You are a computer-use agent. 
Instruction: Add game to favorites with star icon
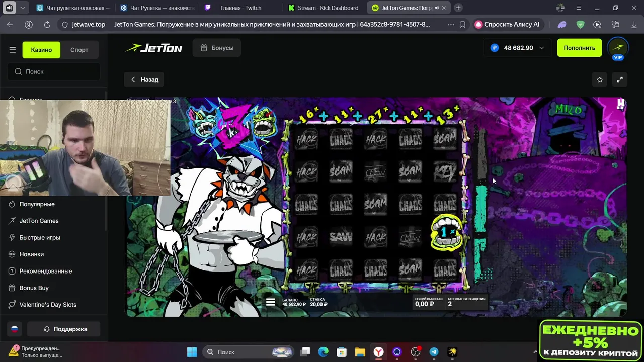(x=600, y=80)
